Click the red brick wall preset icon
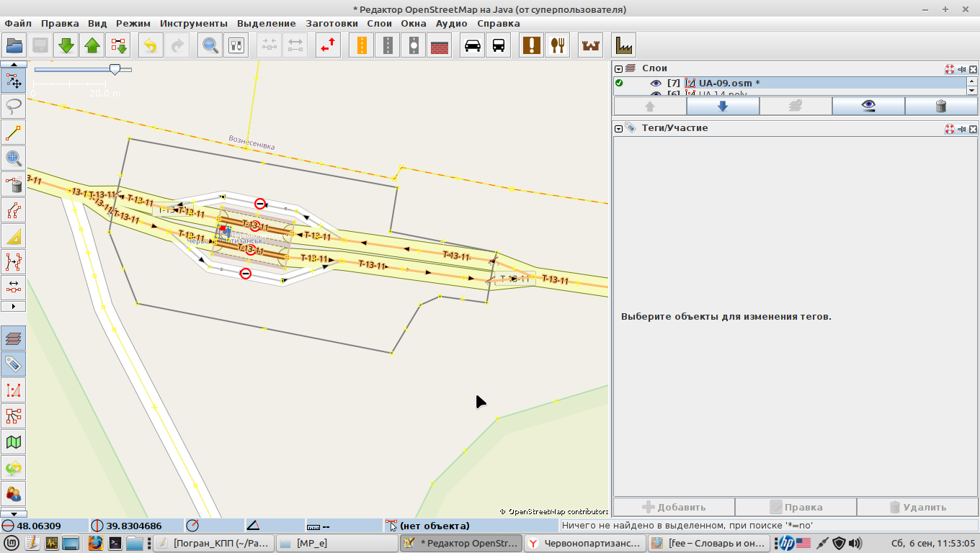Screen dimensions: 980x553 click(x=440, y=46)
